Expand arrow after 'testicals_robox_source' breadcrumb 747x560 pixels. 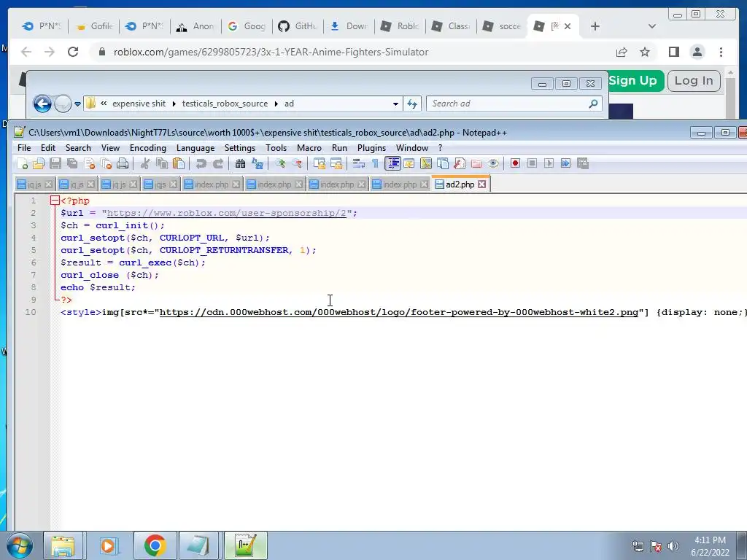pyautogui.click(x=276, y=104)
